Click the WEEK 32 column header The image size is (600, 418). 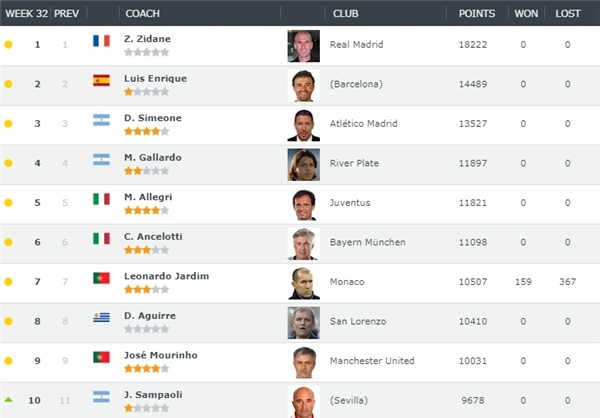[26, 13]
